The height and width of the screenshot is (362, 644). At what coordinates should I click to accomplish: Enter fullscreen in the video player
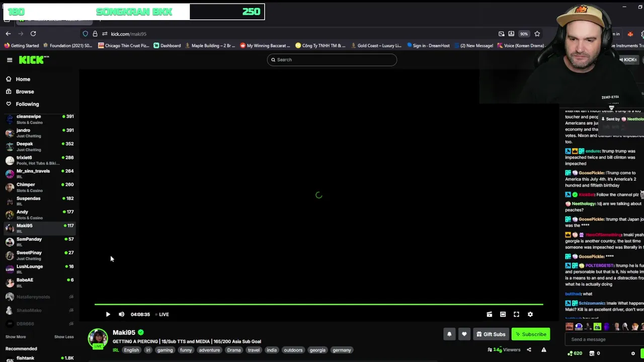pyautogui.click(x=516, y=314)
